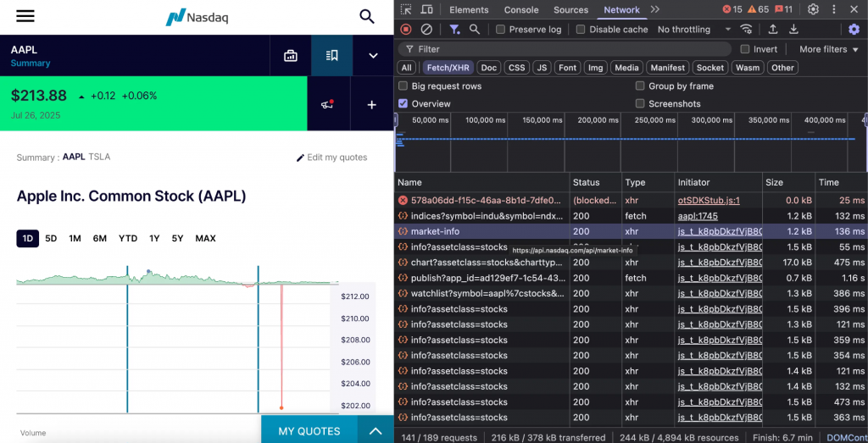This screenshot has height=443, width=868.
Task: Open the Nasdaq hamburger menu
Action: point(25,16)
